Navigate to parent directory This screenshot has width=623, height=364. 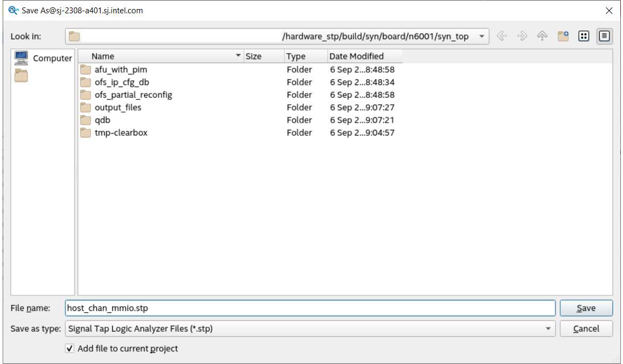[x=542, y=36]
